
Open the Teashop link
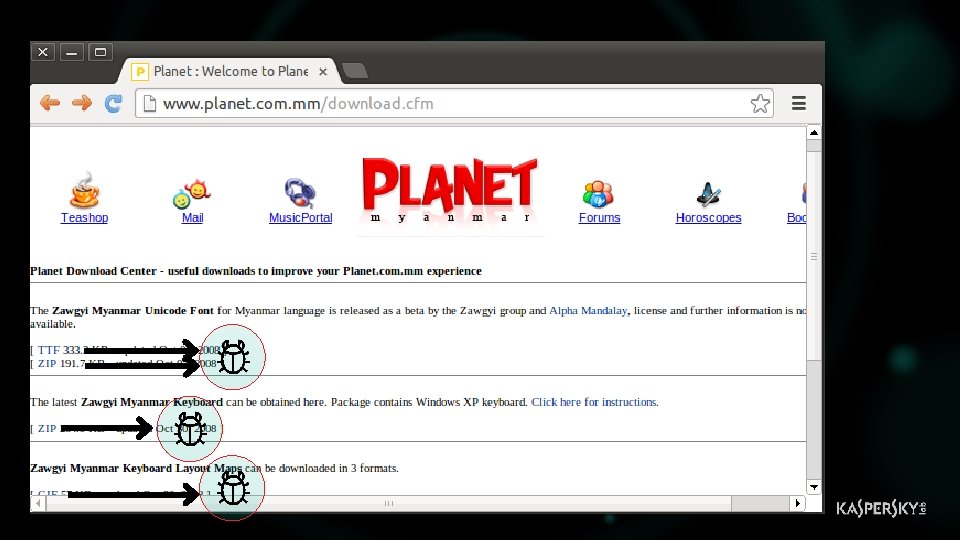(x=84, y=217)
